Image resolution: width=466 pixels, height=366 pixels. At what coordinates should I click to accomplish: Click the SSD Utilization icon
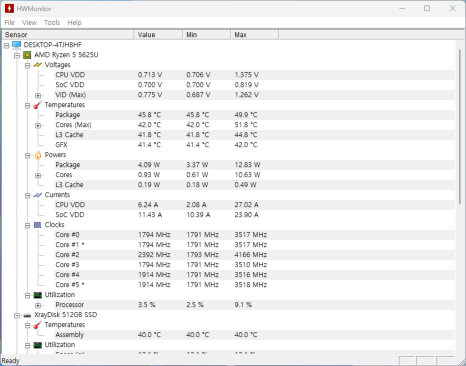[x=38, y=345]
